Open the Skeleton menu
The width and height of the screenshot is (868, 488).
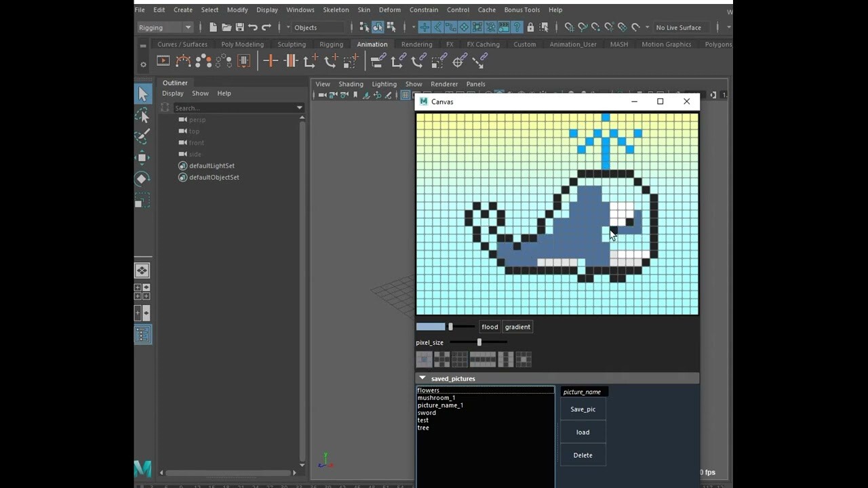336,9
